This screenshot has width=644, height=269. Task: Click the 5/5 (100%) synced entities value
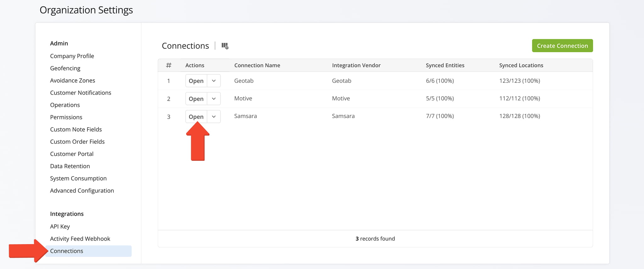[x=440, y=98]
